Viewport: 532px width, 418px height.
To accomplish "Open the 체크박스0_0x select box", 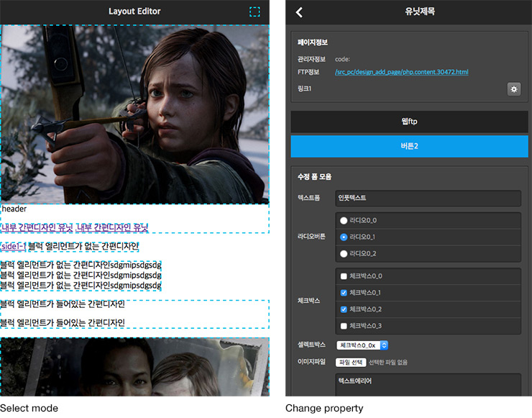I will (x=362, y=345).
